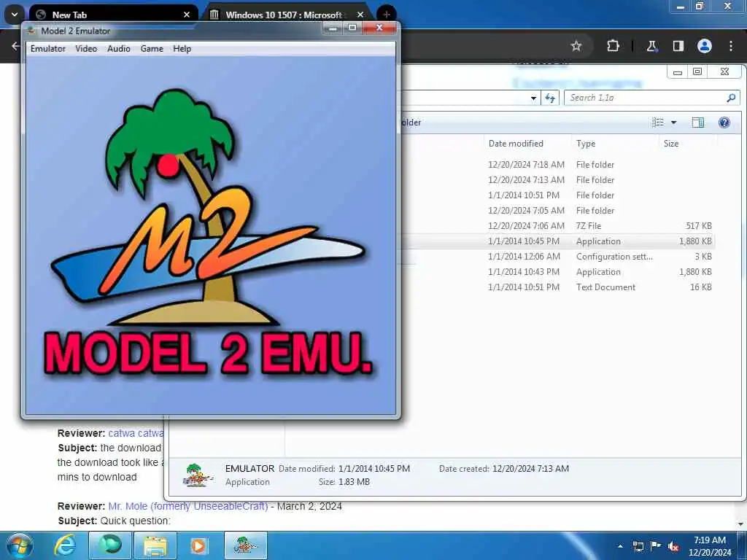Click the muted volume tray icon
Screen dimensions: 747x560
point(673,546)
